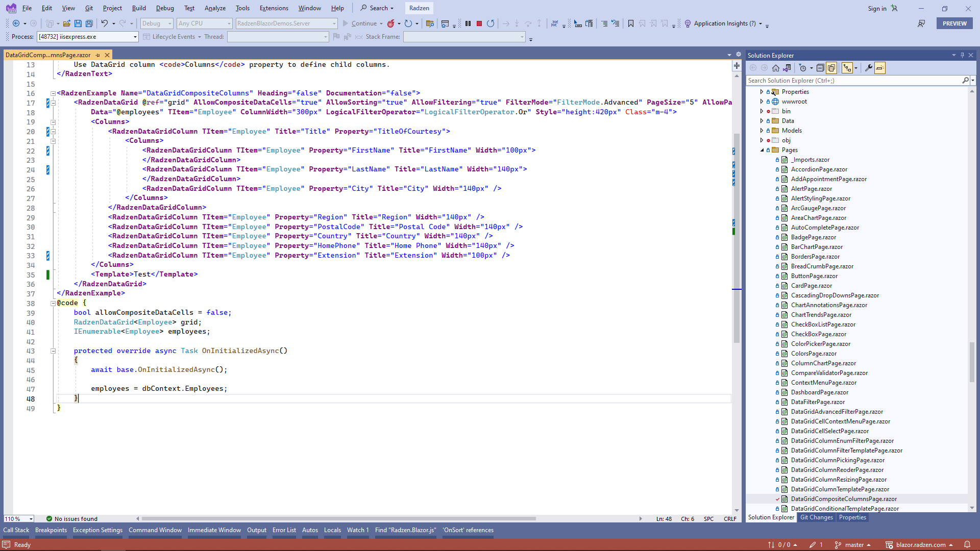
Task: Open the Extensions menu
Action: (274, 8)
